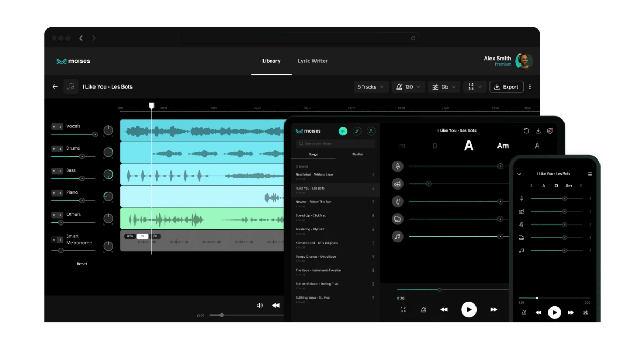Click the drums icon in the tablet mixer
Image resolution: width=644 pixels, height=349 pixels.
(x=397, y=184)
